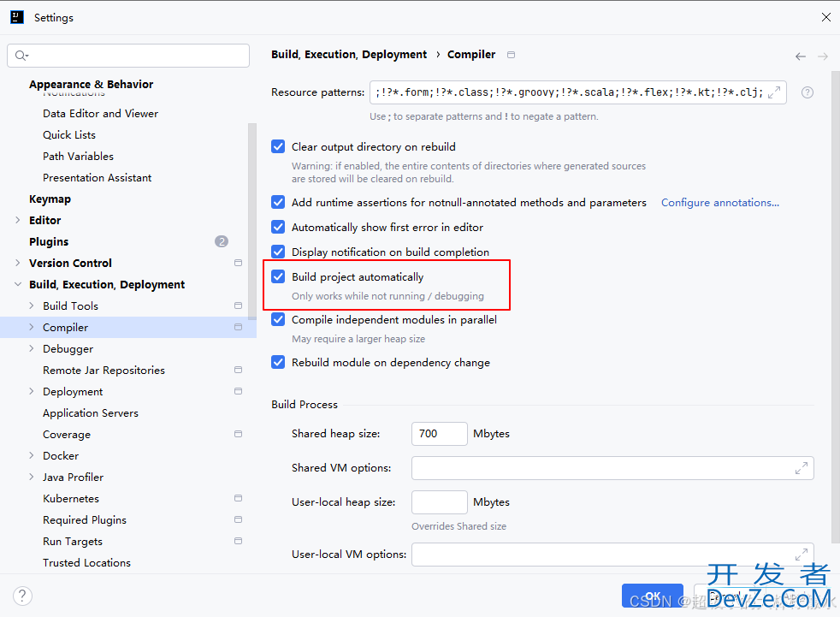Toggle Compile independent modules in parallel
840x617 pixels.
pos(278,319)
